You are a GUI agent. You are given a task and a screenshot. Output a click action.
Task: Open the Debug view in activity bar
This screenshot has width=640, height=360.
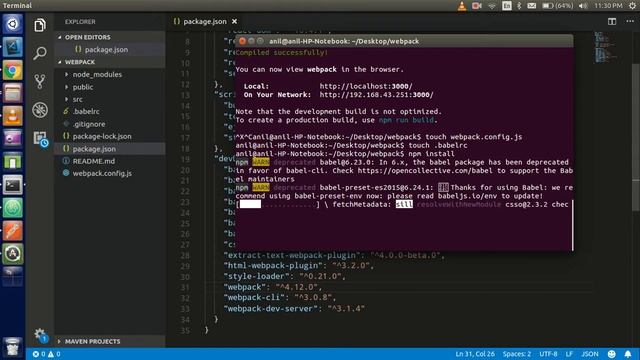(40, 110)
